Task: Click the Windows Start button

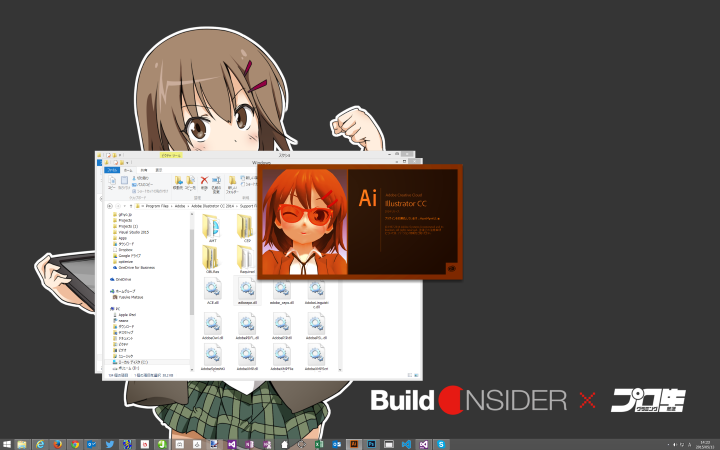Action: (8, 443)
